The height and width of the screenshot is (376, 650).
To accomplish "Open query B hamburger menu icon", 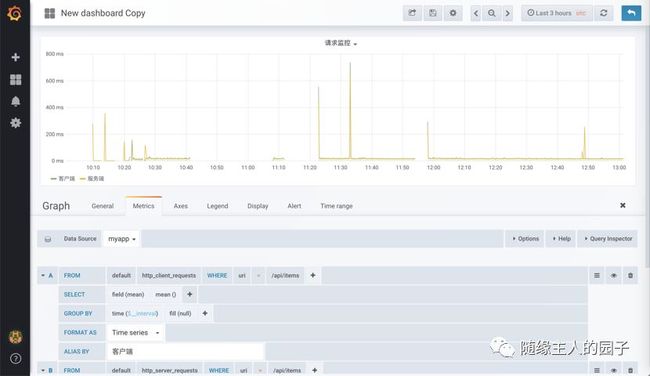I will click(597, 370).
